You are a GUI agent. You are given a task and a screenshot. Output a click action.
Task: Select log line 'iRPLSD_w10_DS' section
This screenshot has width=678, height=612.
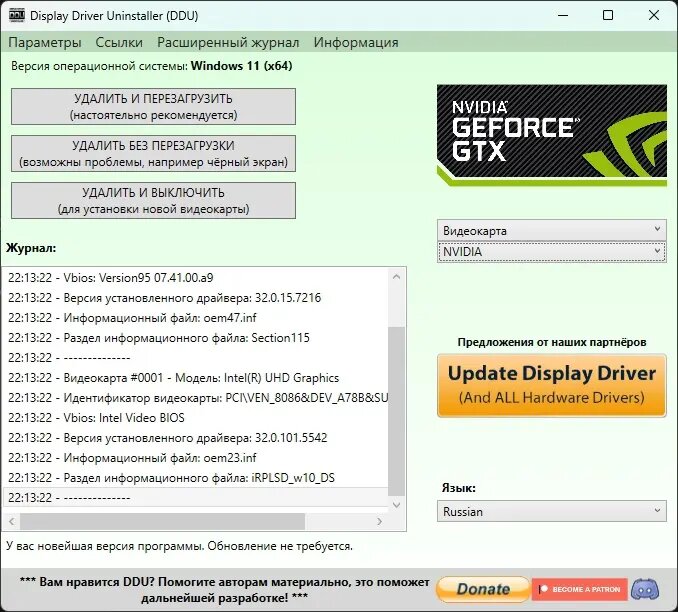point(195,477)
